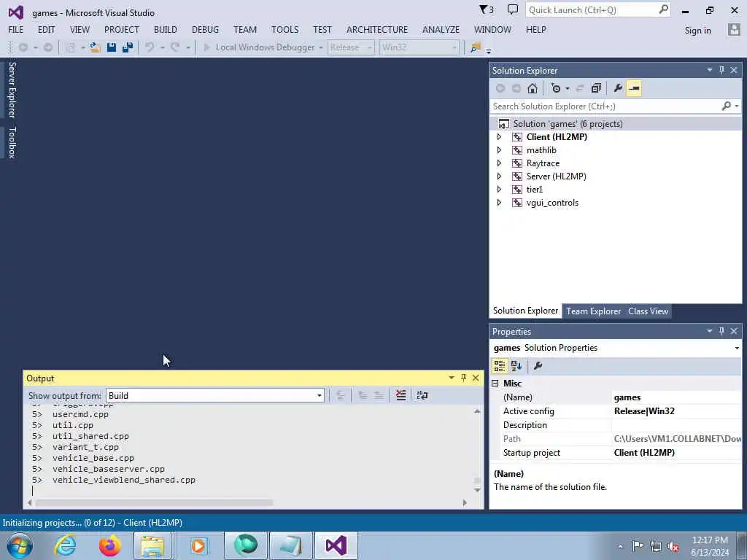The width and height of the screenshot is (747, 560).
Task: Open the ARCHITECTURE menu
Action: click(377, 29)
